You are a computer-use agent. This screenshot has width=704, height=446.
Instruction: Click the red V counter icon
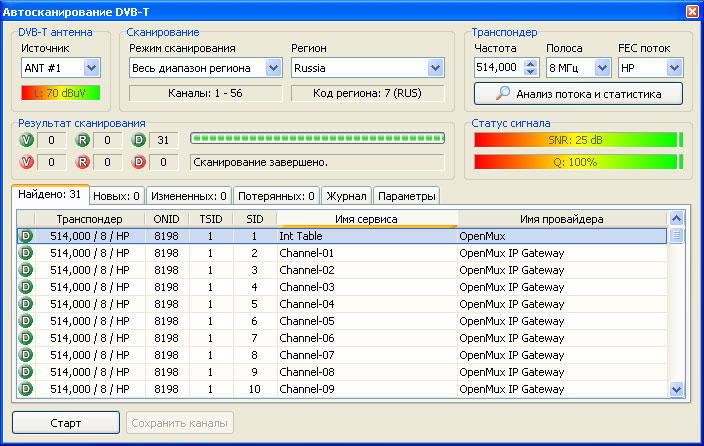(26, 162)
